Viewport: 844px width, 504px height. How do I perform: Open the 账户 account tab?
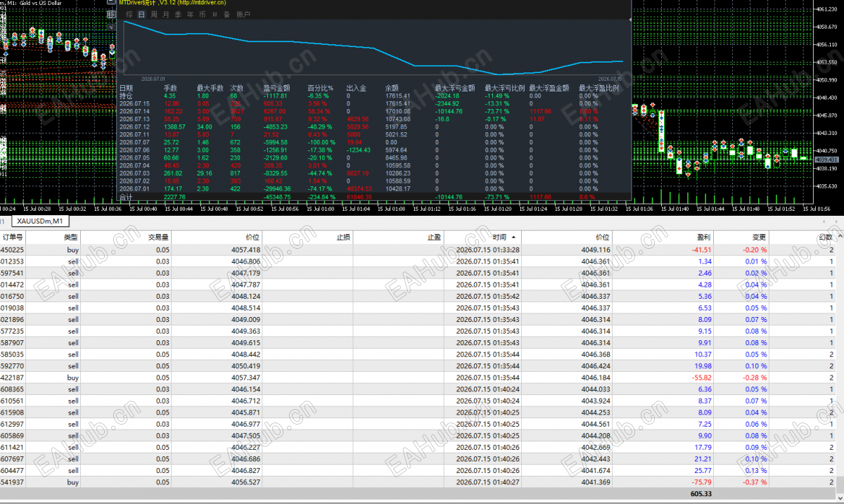point(243,14)
